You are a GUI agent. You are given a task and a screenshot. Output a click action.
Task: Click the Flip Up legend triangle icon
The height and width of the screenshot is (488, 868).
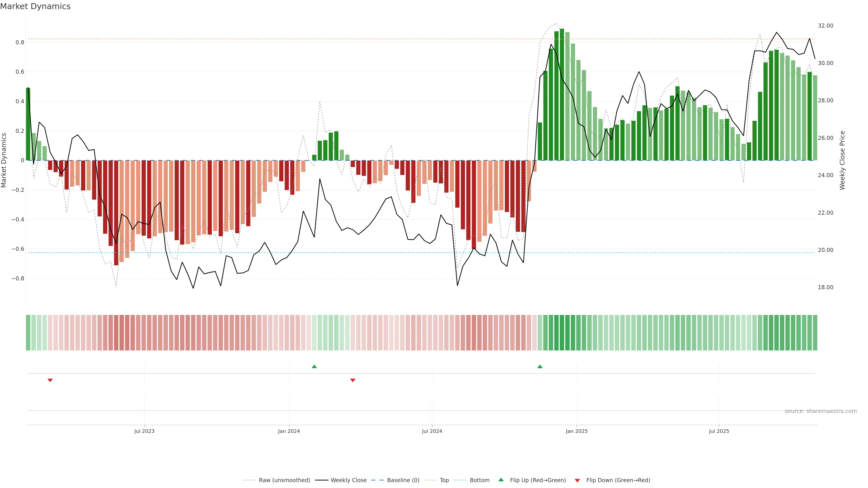click(501, 480)
